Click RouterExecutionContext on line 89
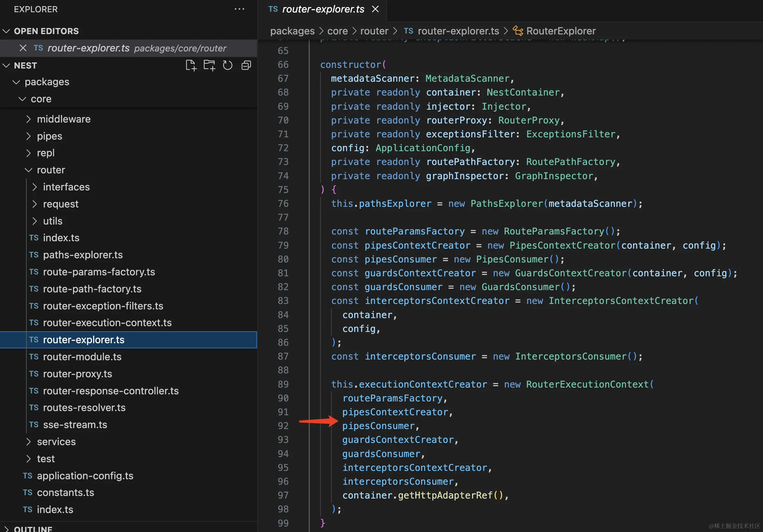 587,384
